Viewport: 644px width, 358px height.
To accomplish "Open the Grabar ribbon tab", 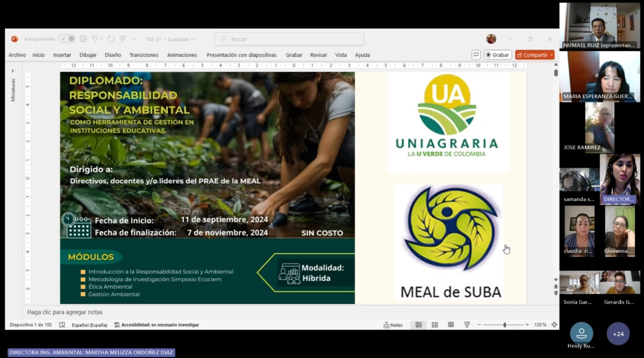I will click(294, 55).
